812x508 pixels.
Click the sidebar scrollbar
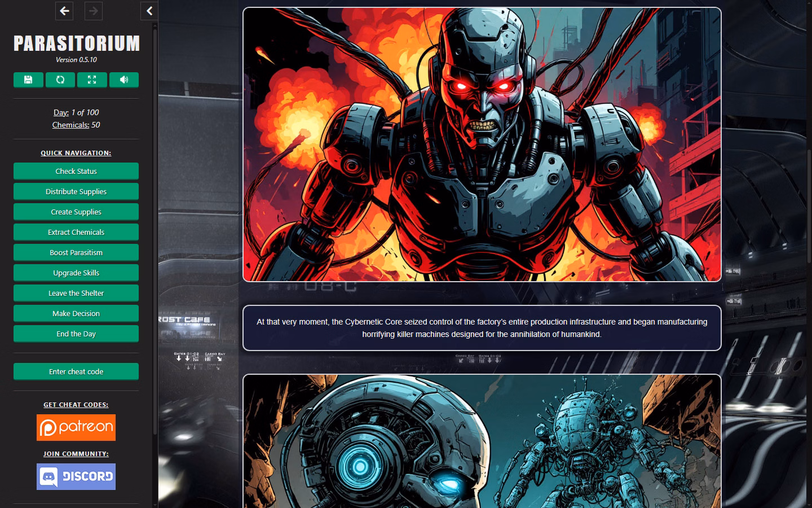pyautogui.click(x=155, y=231)
